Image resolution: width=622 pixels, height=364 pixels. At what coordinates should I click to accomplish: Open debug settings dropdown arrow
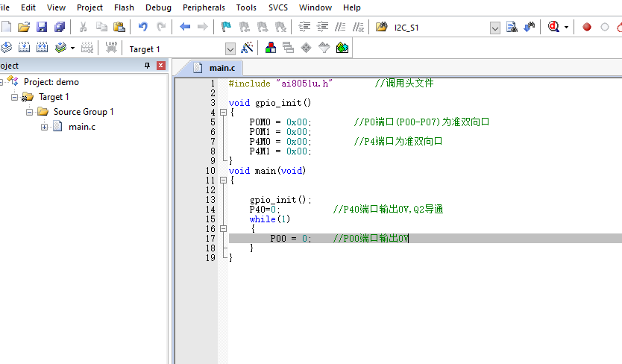pos(566,28)
